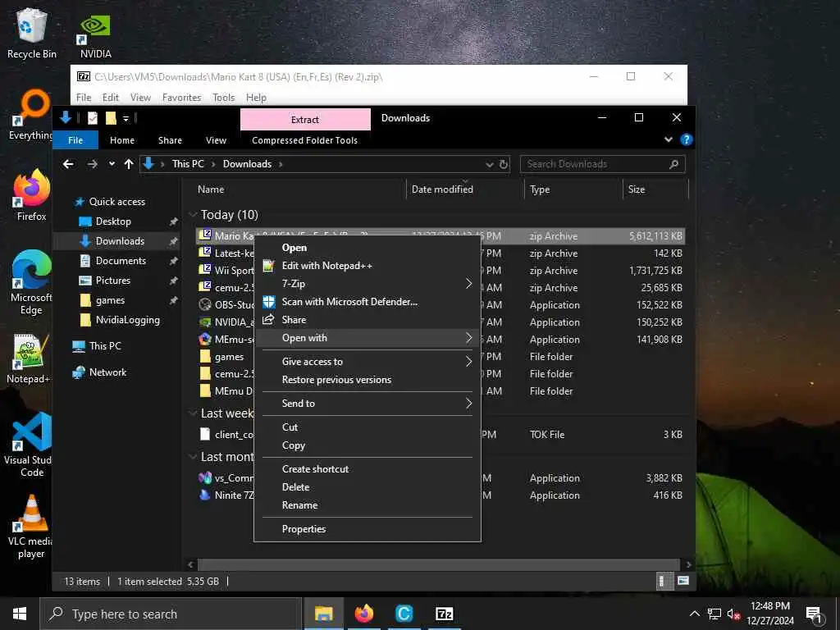Collapse the Today (10) group

click(193, 215)
